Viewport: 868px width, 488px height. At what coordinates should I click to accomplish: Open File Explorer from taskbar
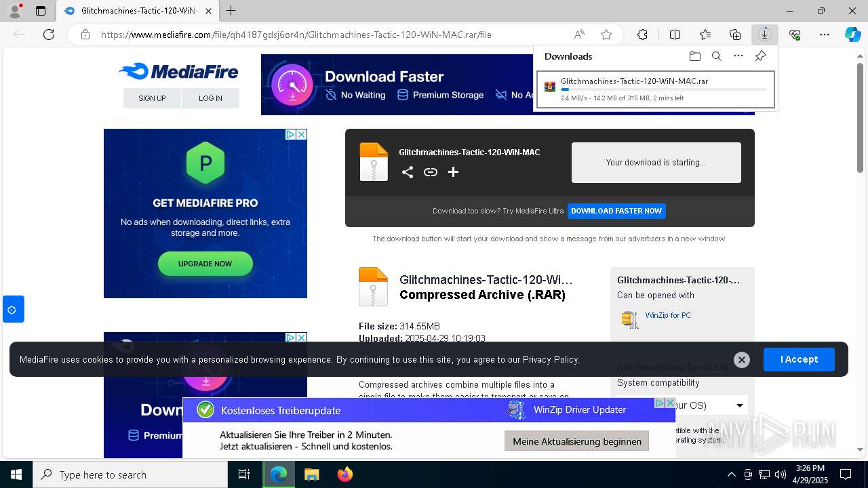311,474
